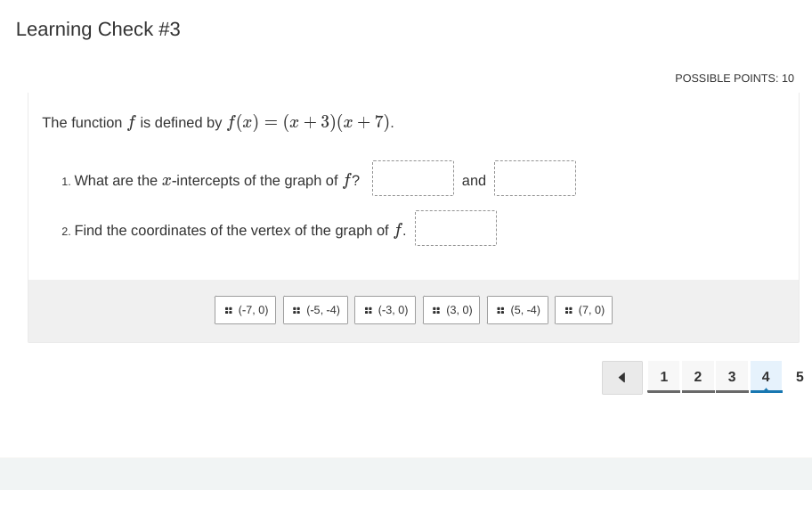This screenshot has width=812, height=507.
Task: Open question page 3
Action: (x=732, y=377)
